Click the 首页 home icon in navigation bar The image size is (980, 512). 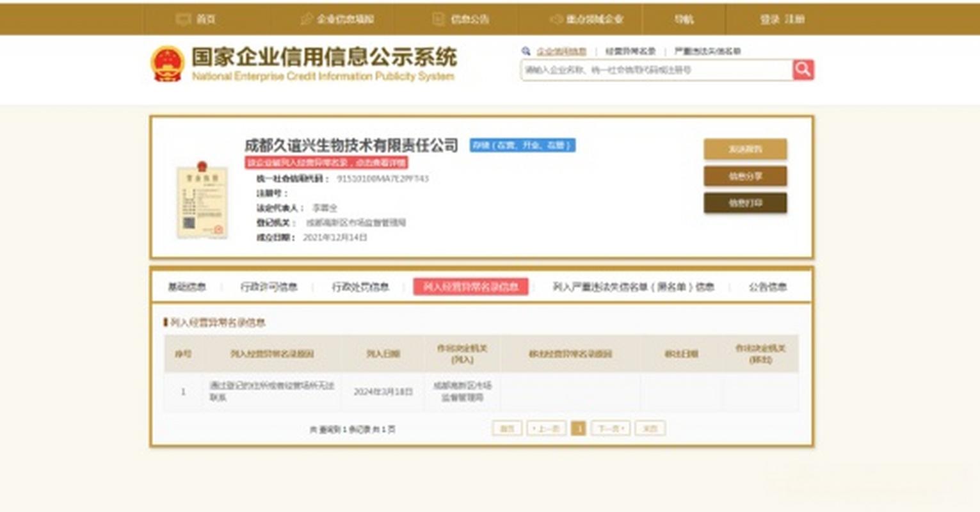pos(182,20)
